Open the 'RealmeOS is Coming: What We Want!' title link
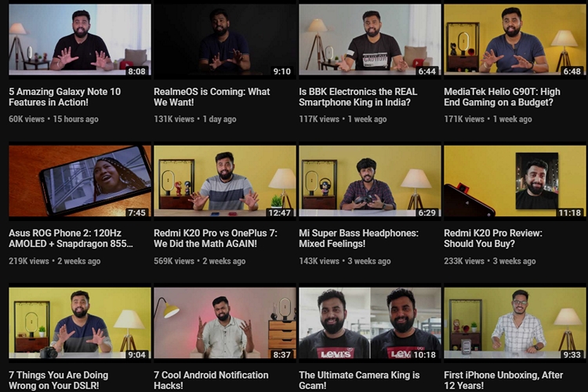Screen dimensions: 588x392 pos(212,96)
